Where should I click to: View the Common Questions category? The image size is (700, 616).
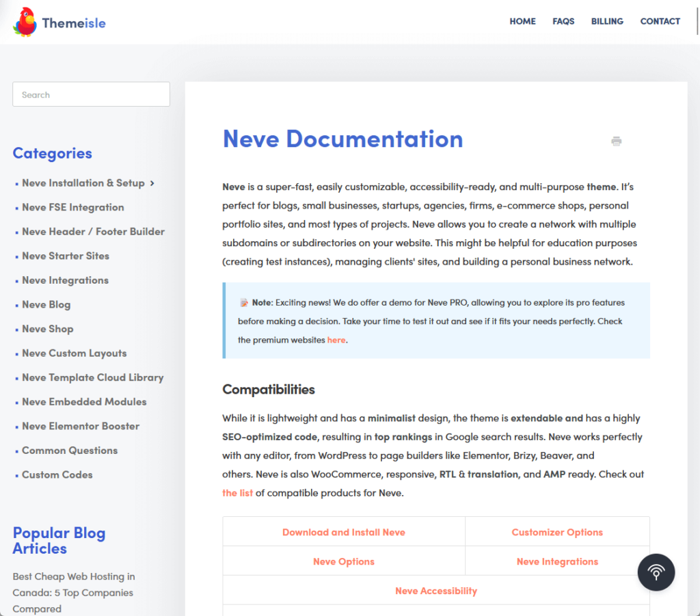point(70,451)
